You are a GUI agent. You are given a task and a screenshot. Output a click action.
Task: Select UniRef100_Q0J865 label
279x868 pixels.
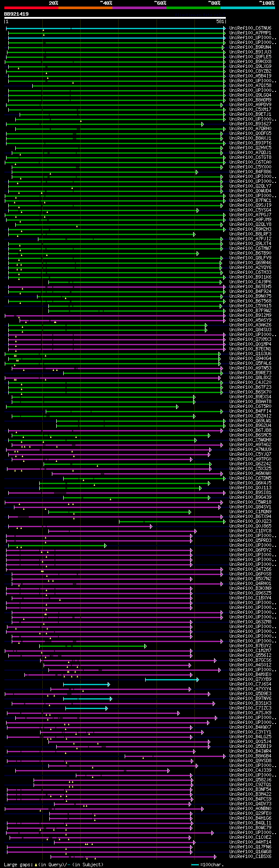(x=250, y=526)
